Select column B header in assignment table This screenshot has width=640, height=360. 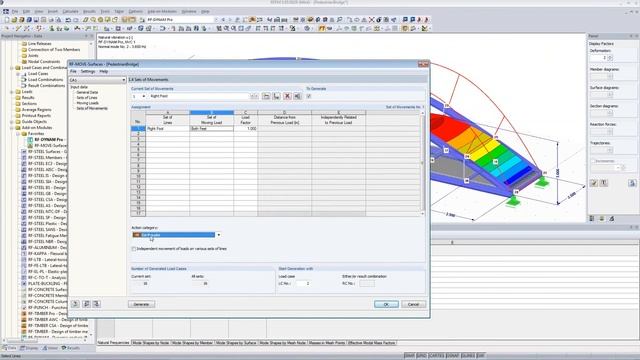211,112
